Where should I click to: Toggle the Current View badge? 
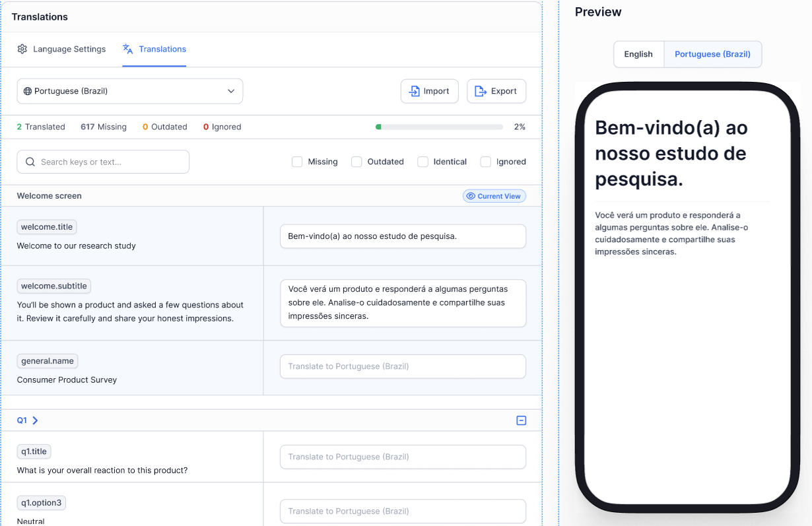pyautogui.click(x=494, y=196)
